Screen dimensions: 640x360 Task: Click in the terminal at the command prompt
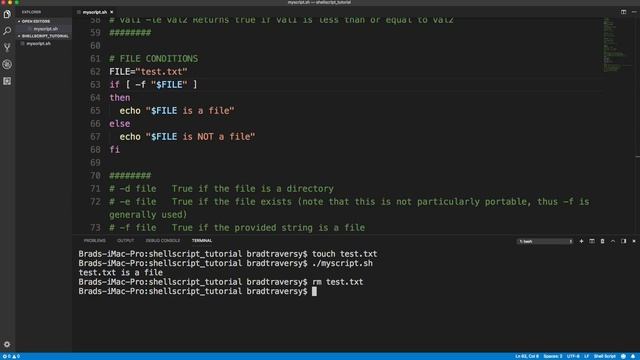pos(314,291)
